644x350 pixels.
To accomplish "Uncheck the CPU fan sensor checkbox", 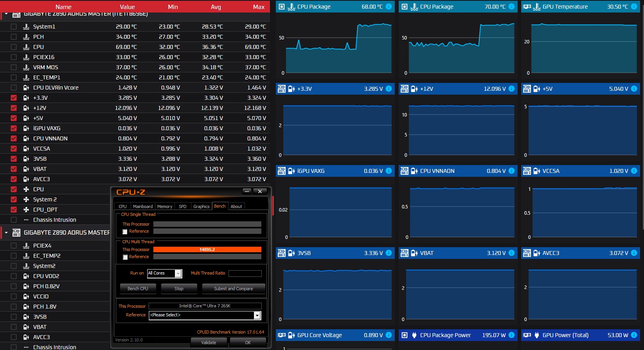I will pyautogui.click(x=14, y=189).
